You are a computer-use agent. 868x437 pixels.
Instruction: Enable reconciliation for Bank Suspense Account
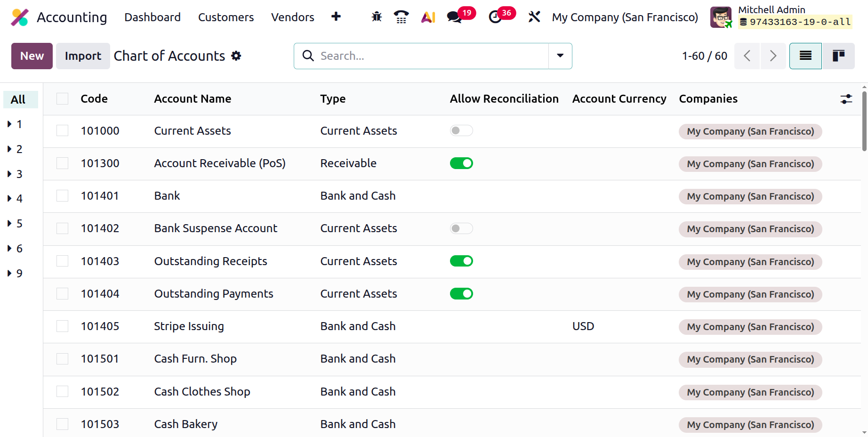coord(461,228)
